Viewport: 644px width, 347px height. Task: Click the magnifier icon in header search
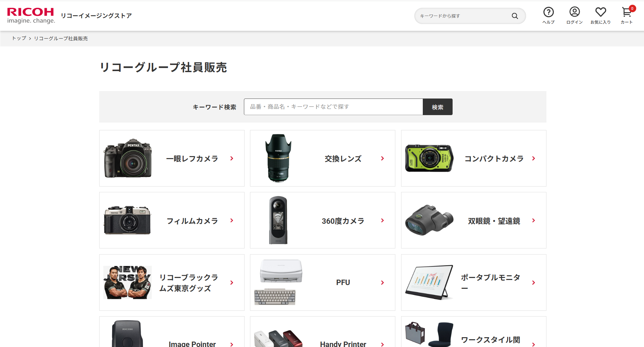pos(515,16)
